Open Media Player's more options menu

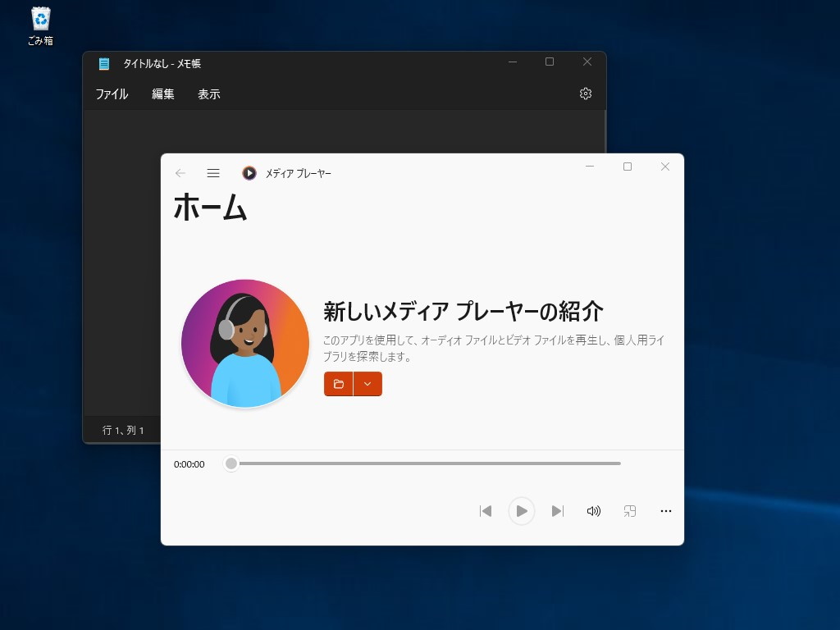665,510
